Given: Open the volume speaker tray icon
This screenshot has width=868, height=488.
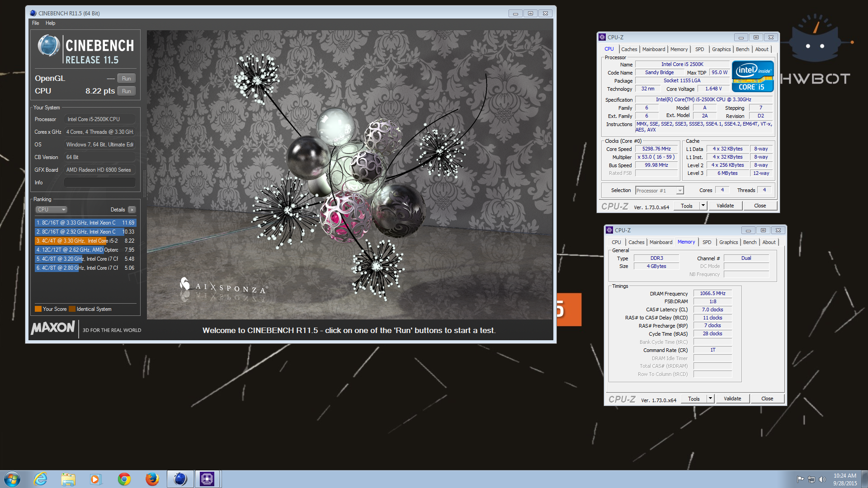Looking at the screenshot, I should (x=822, y=479).
